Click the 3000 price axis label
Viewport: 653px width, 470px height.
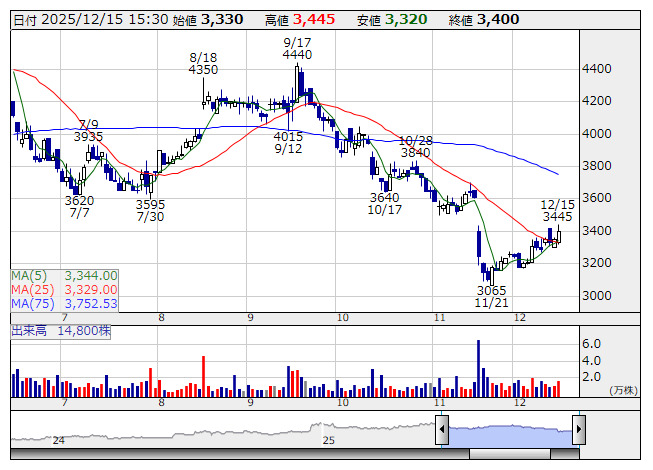point(596,296)
